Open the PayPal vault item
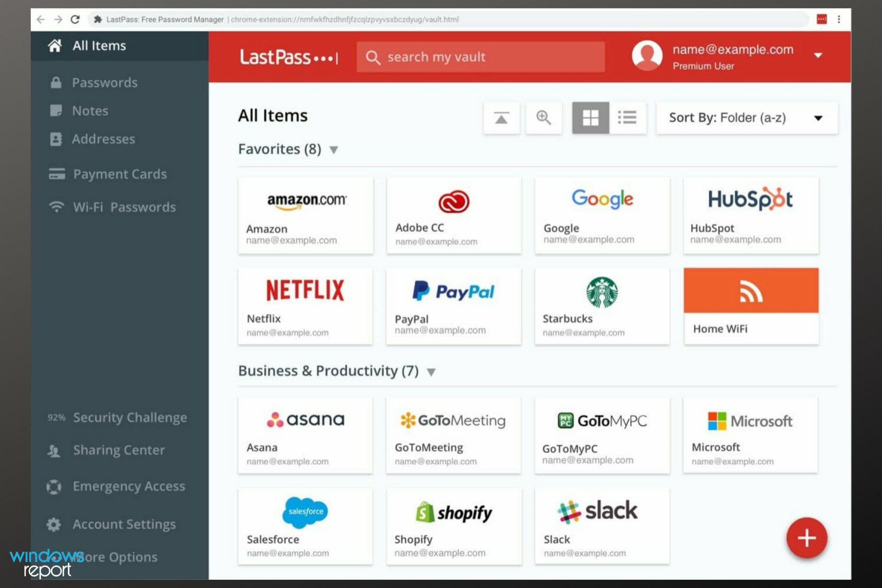 click(x=454, y=306)
